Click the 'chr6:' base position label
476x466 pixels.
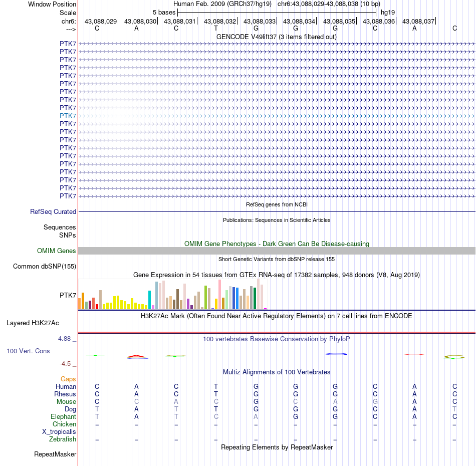pyautogui.click(x=69, y=21)
